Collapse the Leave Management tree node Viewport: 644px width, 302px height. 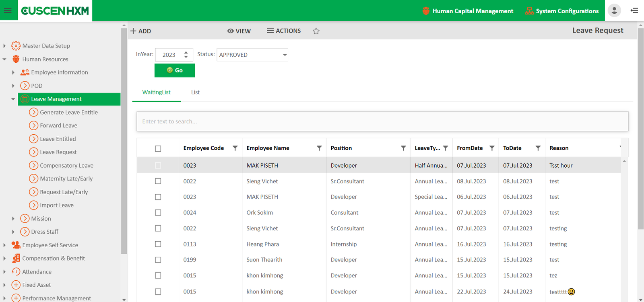click(x=13, y=99)
